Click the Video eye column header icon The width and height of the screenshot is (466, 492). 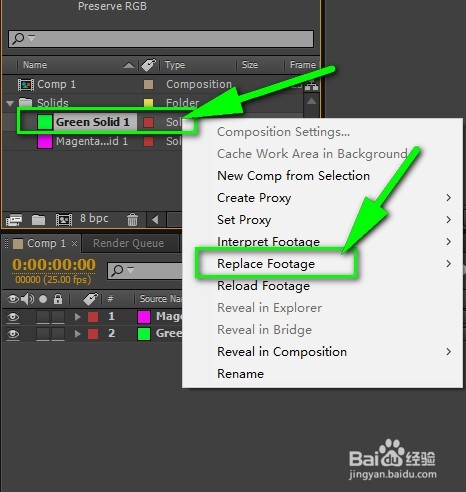click(x=13, y=299)
